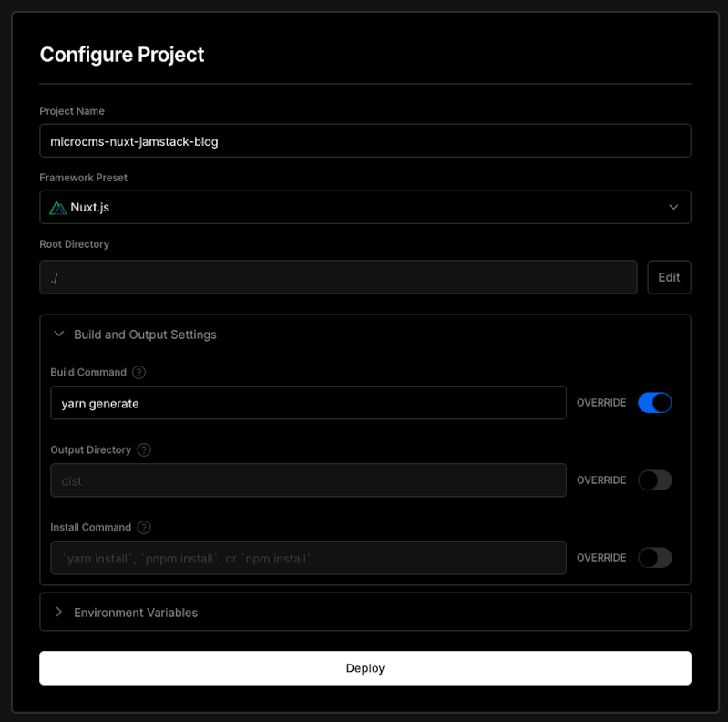
Task: Open help tooltip icon beside Build Command
Action: [138, 373]
